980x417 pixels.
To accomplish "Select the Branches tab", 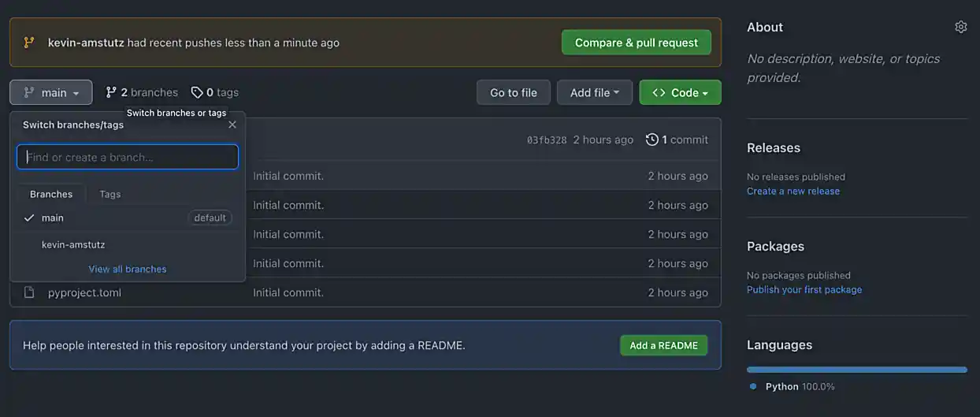I will coord(51,194).
